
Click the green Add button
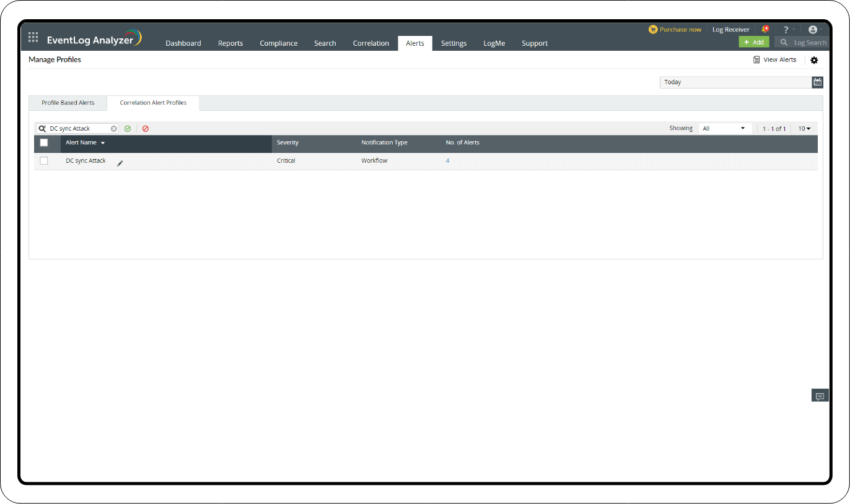[x=754, y=41]
